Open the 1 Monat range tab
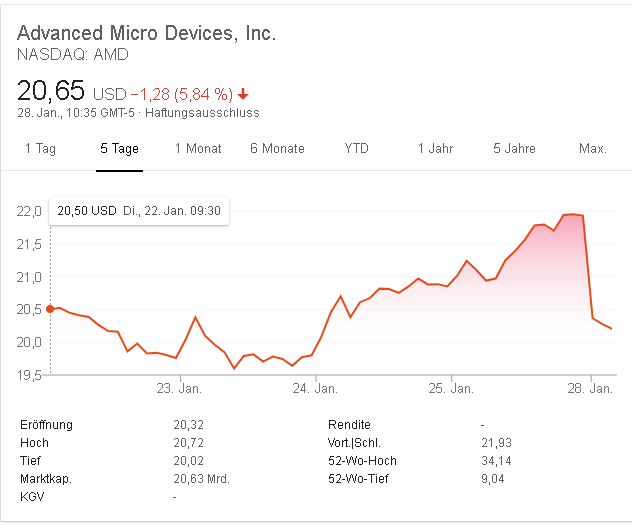632x526 pixels. pyautogui.click(x=198, y=148)
